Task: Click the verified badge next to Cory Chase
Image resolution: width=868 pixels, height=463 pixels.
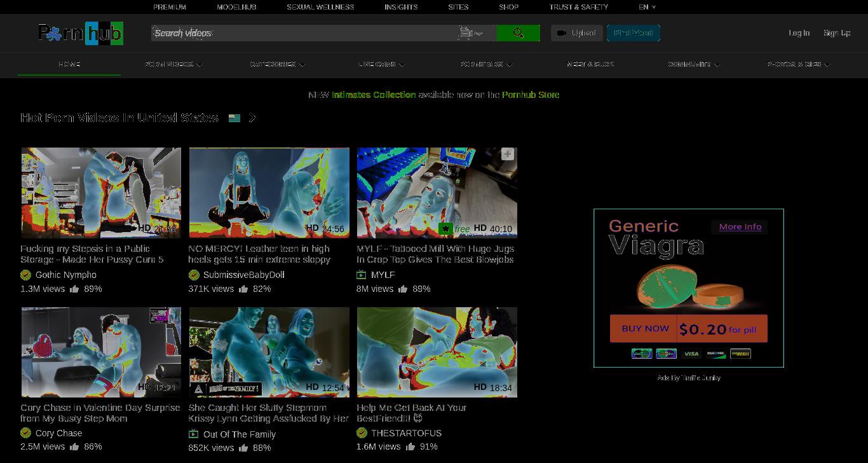Action: pos(25,433)
